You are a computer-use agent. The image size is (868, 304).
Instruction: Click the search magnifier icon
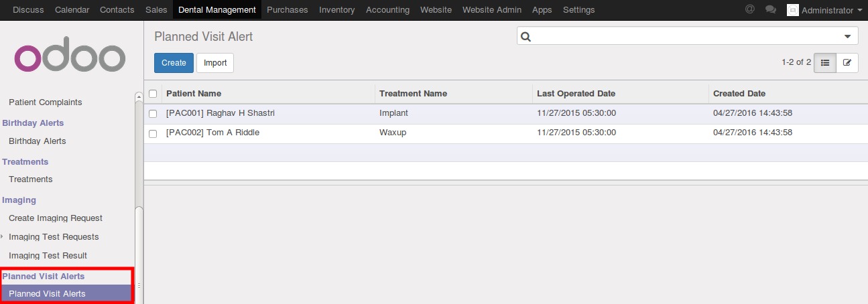526,37
